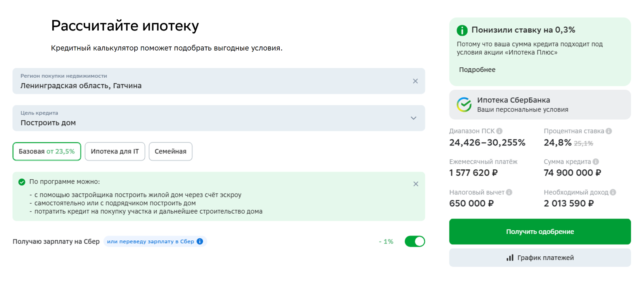Click the 'Понизили ставку на 0,3%' banner title

click(x=524, y=30)
